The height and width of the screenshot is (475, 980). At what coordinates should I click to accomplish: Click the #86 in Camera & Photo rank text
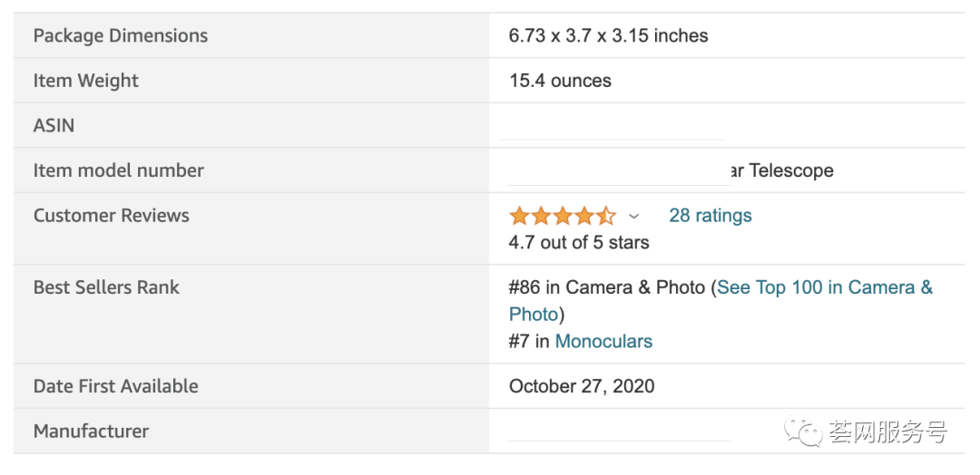[x=606, y=287]
